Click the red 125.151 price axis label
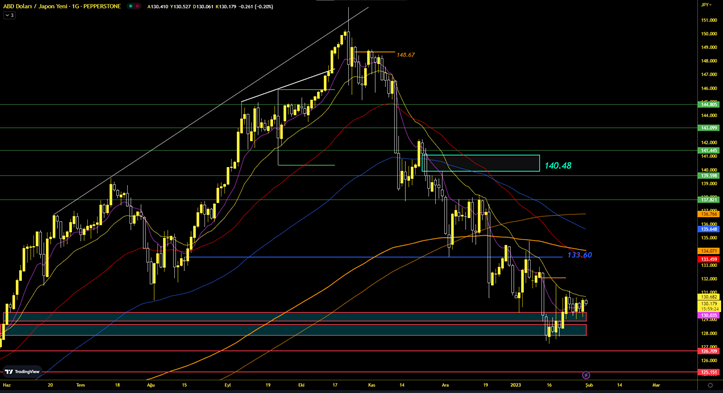The width and height of the screenshot is (723, 393). point(709,372)
